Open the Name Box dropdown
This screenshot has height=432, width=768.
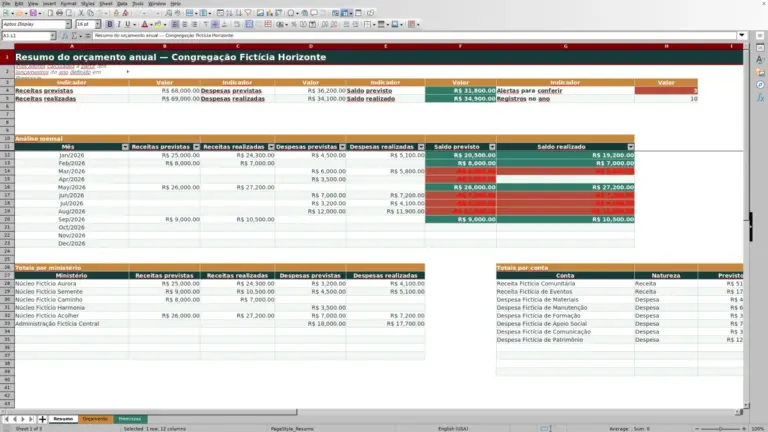point(53,36)
